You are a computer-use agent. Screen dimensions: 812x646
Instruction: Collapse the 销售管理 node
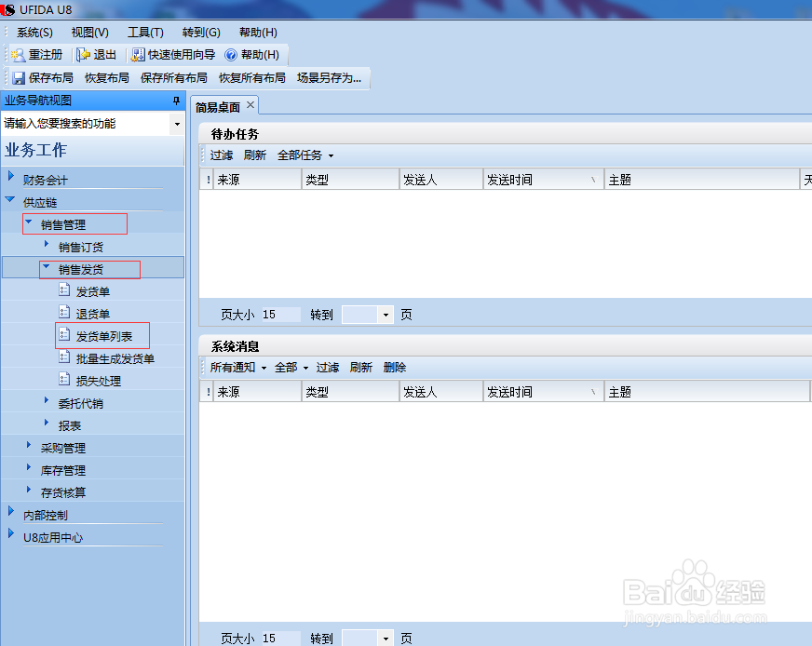pyautogui.click(x=29, y=222)
